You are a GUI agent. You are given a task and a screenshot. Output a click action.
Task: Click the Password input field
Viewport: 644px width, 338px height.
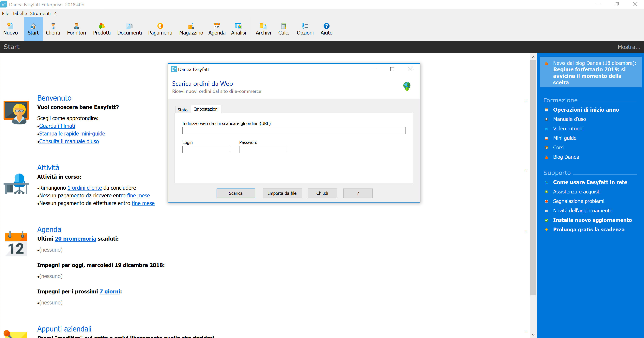point(263,149)
